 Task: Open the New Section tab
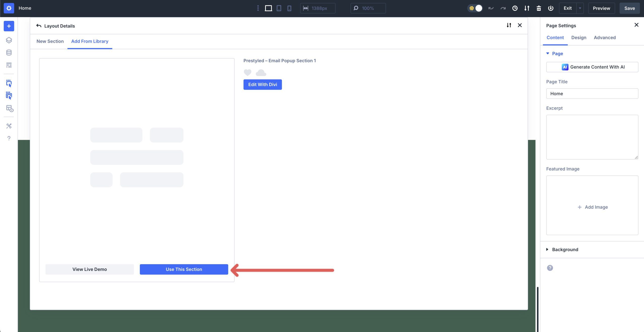[x=50, y=41]
